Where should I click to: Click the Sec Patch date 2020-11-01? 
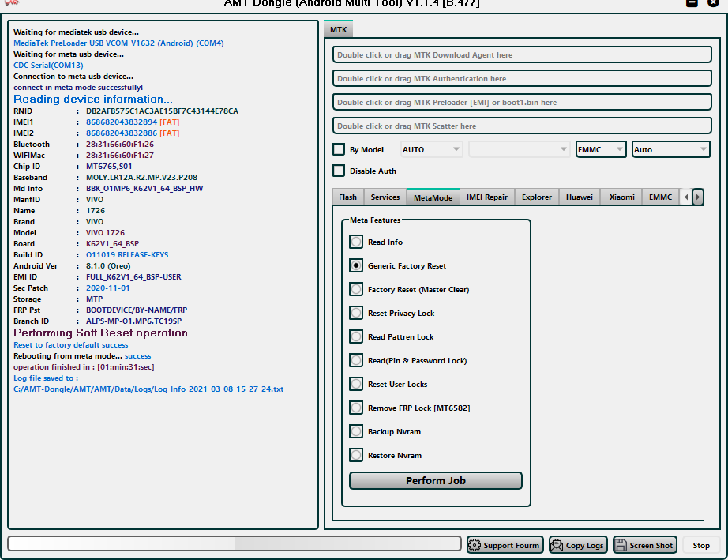[x=107, y=288]
